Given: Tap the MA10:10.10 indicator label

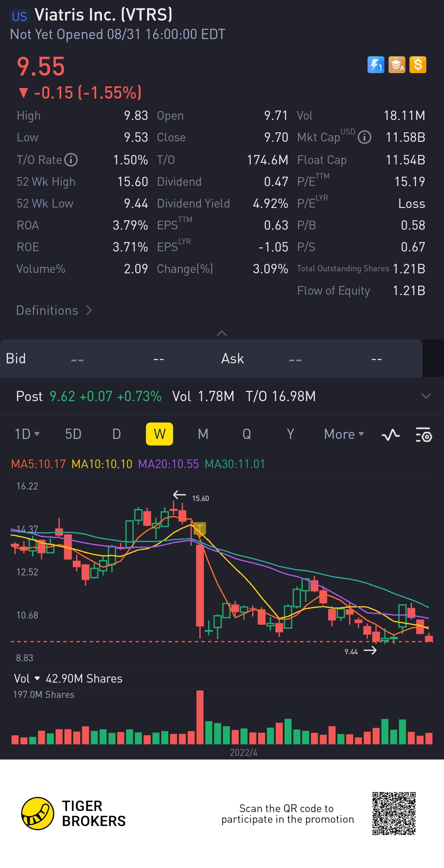Looking at the screenshot, I should [x=102, y=464].
